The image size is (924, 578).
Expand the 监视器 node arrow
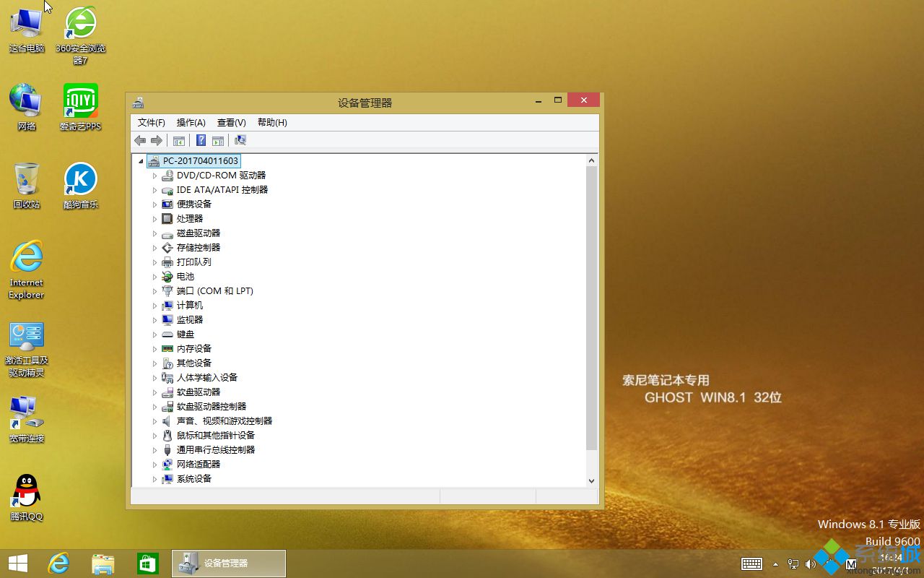[154, 319]
